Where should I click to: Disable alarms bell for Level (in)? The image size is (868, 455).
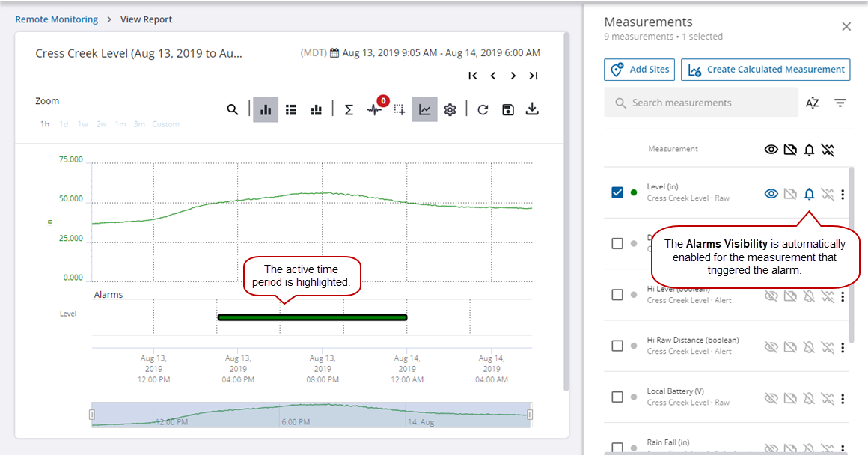tap(809, 194)
